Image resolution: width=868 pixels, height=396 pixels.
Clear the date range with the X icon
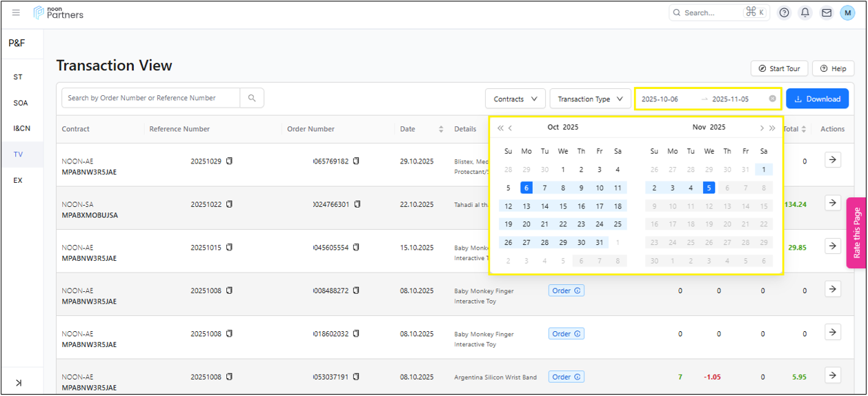[x=772, y=99]
